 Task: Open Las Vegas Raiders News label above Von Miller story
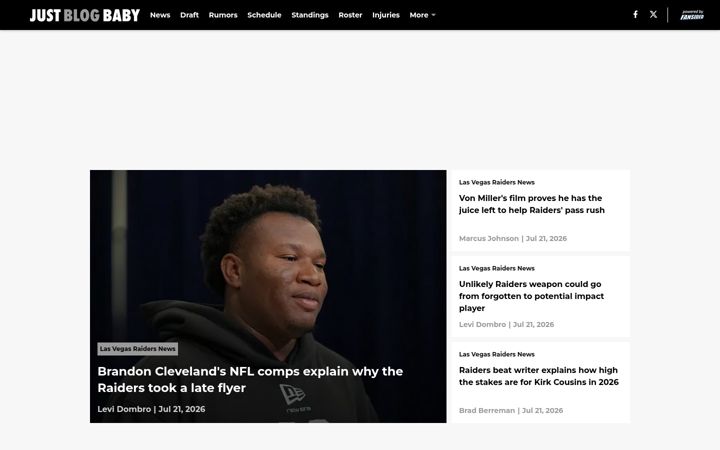497,182
